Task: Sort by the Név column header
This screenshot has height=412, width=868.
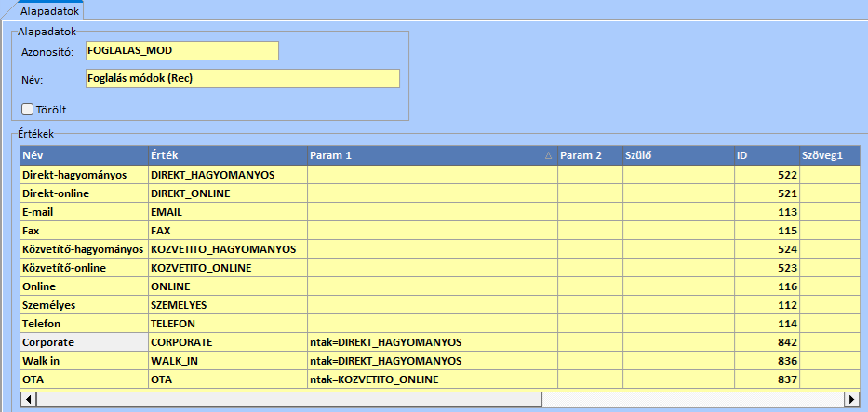Action: pyautogui.click(x=82, y=155)
